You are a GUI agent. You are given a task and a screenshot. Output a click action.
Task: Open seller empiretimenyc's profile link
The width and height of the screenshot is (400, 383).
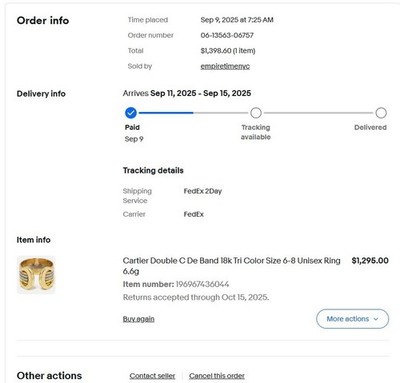point(225,66)
